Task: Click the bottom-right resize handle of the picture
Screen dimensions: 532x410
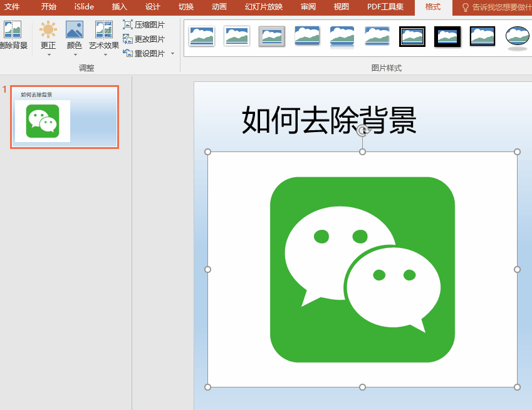Action: 517,387
